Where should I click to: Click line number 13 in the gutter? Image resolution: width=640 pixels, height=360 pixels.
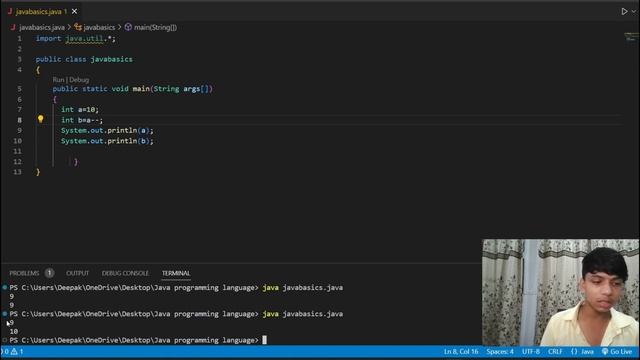coord(17,172)
